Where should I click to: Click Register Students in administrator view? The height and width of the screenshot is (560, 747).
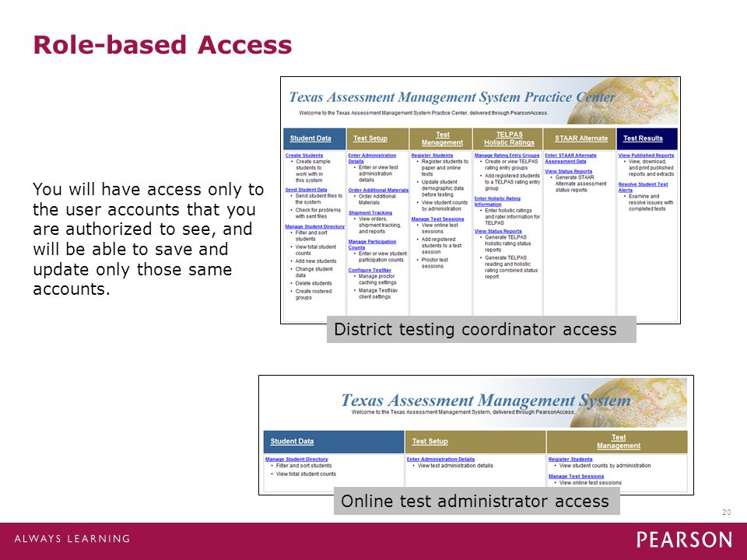click(x=570, y=459)
